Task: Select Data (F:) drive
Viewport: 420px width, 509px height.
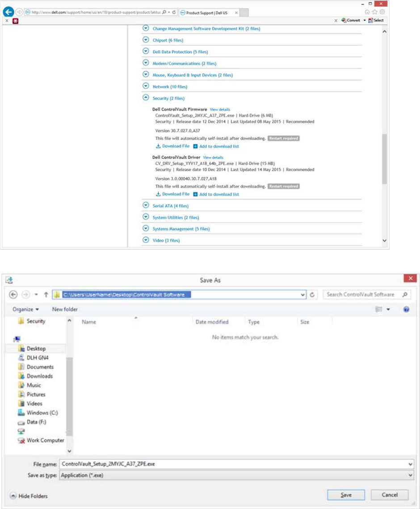Action: point(32,422)
